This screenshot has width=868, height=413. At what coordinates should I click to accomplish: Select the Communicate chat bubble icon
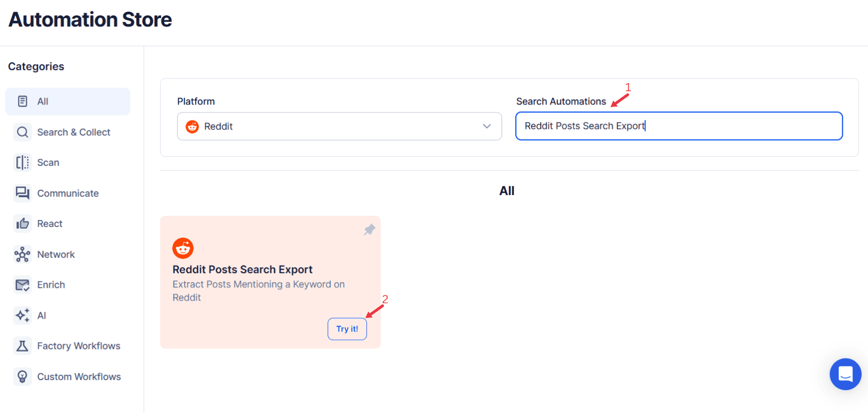coord(22,193)
